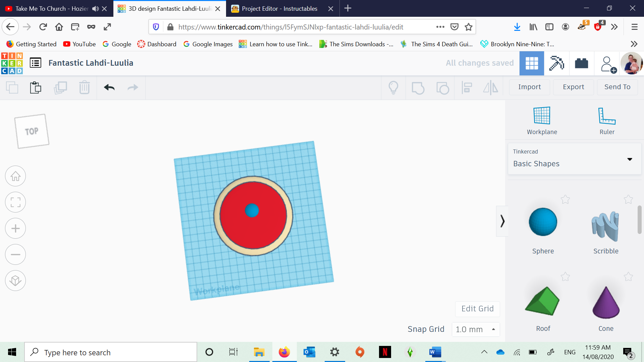Viewport: 644px width, 362px height.
Task: Click the Home view button
Action: [15, 176]
